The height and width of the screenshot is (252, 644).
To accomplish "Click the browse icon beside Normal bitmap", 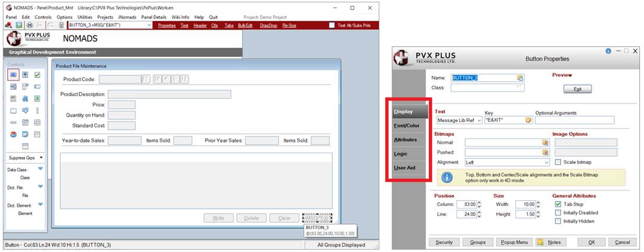I will (544, 142).
